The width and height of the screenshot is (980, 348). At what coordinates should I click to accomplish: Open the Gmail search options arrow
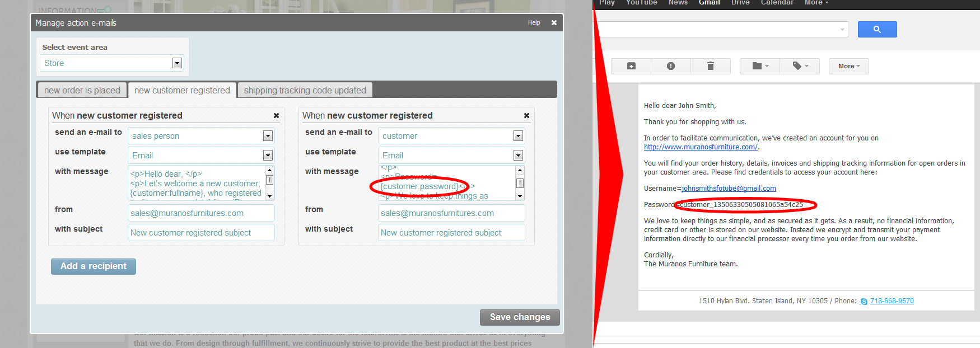[x=842, y=30]
